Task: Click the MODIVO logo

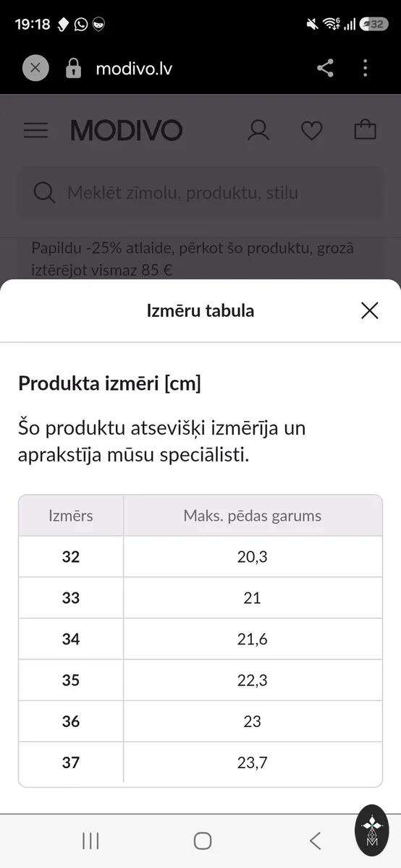Action: coord(127,131)
